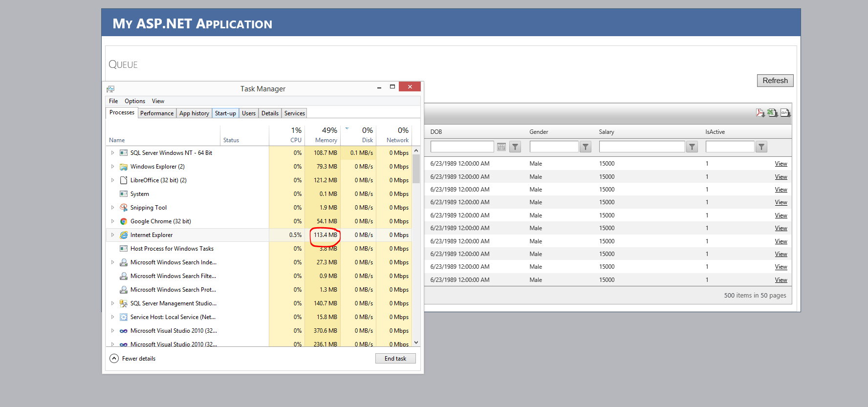This screenshot has height=407, width=868.
Task: Switch to the App history tab
Action: click(194, 113)
